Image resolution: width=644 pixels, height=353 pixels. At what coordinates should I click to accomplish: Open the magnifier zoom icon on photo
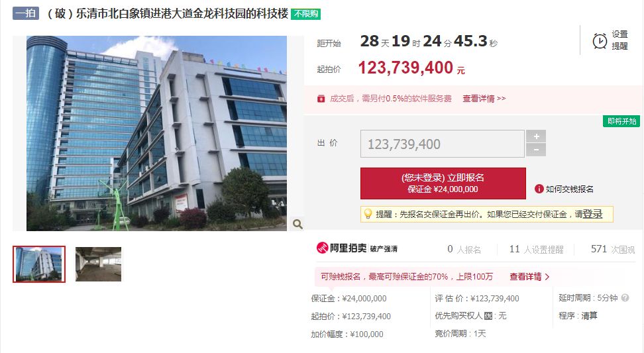[x=297, y=224]
